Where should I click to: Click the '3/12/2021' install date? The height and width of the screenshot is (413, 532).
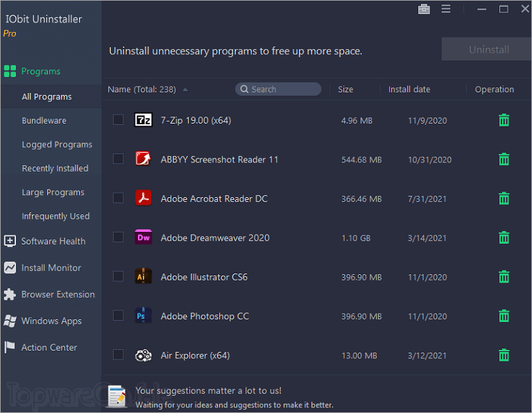click(427, 355)
